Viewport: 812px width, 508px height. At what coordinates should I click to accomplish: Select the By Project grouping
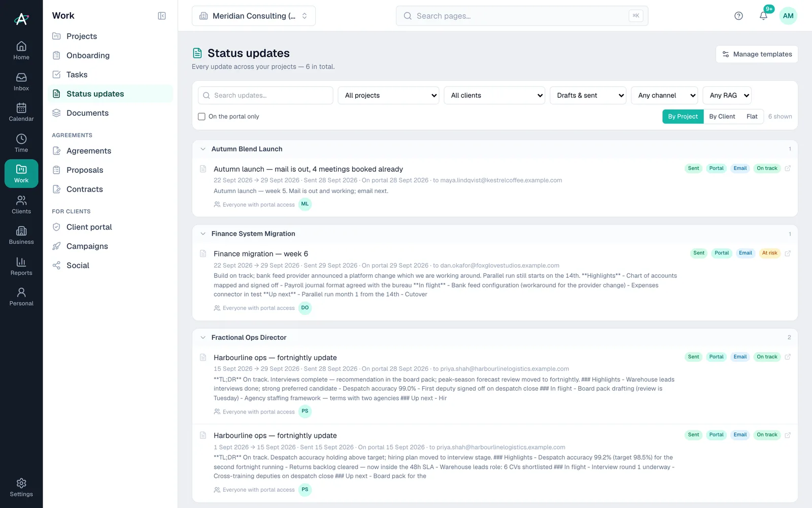pos(683,116)
